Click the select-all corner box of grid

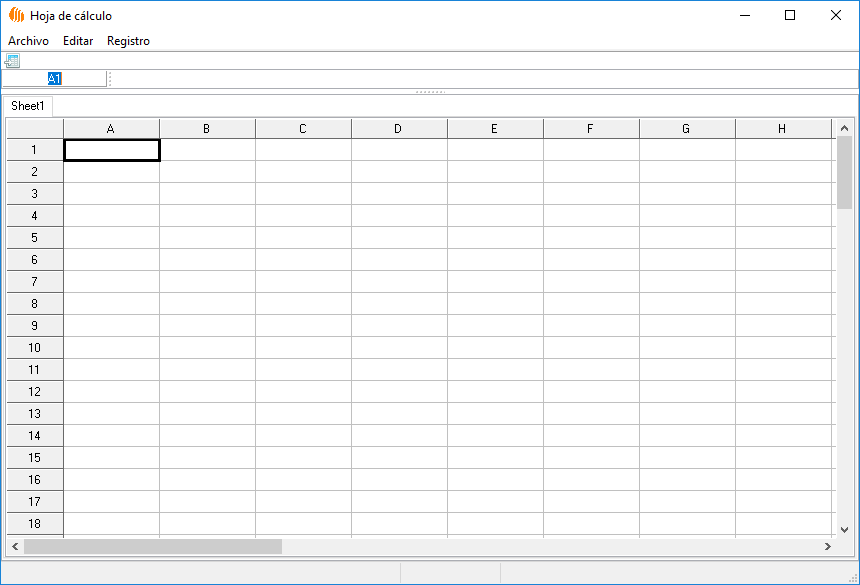[34, 128]
